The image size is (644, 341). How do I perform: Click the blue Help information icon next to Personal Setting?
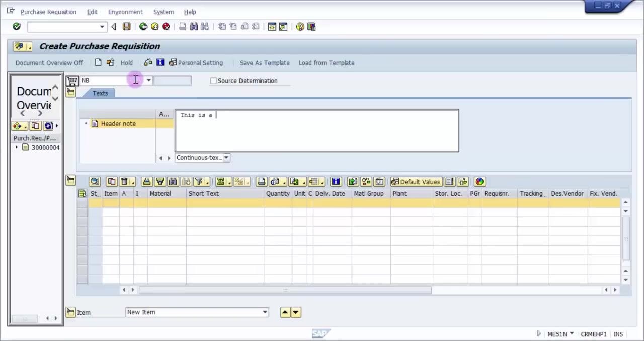(x=160, y=63)
